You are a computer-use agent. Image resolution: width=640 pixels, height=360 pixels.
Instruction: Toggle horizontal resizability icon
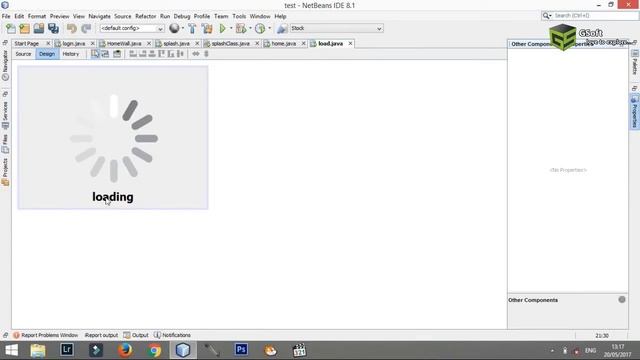pos(196,54)
